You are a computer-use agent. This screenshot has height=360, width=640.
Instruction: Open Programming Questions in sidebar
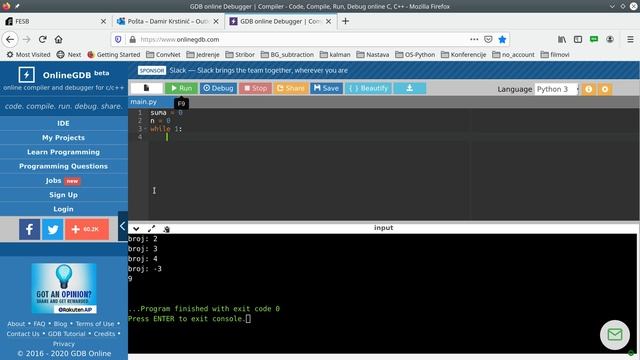(63, 166)
